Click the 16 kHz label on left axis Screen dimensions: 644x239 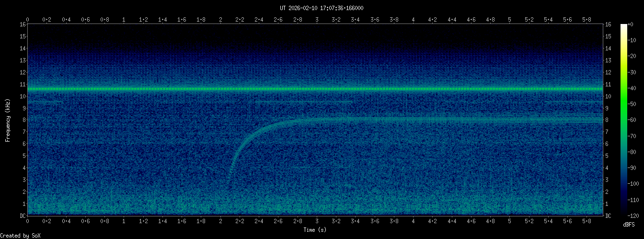click(23, 24)
